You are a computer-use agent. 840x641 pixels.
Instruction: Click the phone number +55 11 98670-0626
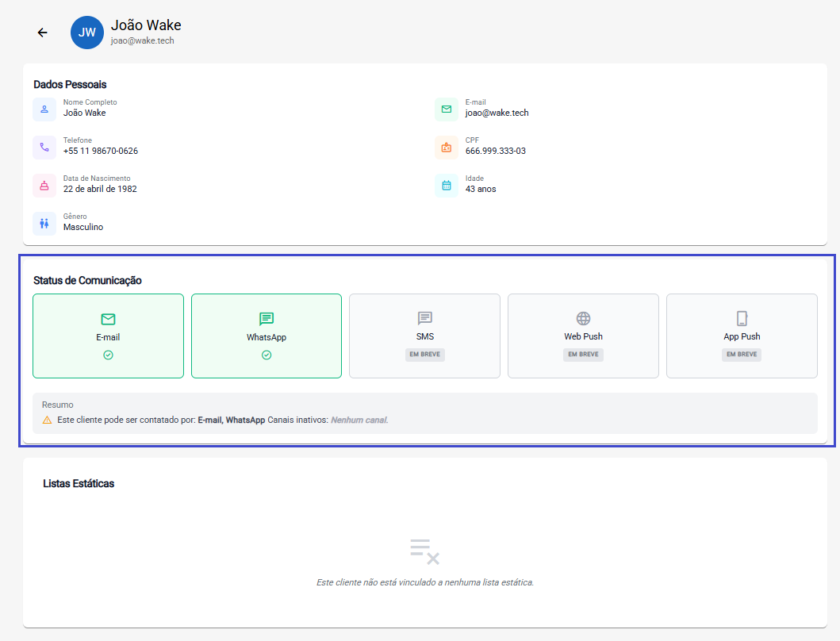point(101,152)
